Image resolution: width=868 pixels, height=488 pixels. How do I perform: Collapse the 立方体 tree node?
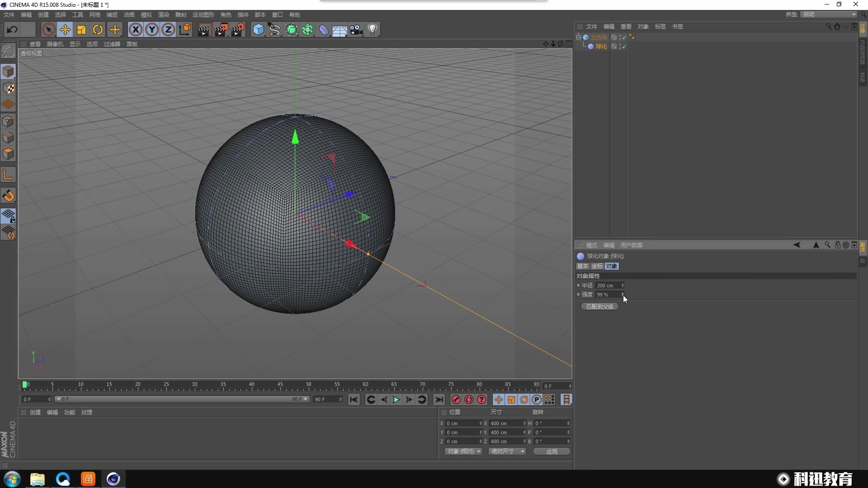click(x=579, y=37)
